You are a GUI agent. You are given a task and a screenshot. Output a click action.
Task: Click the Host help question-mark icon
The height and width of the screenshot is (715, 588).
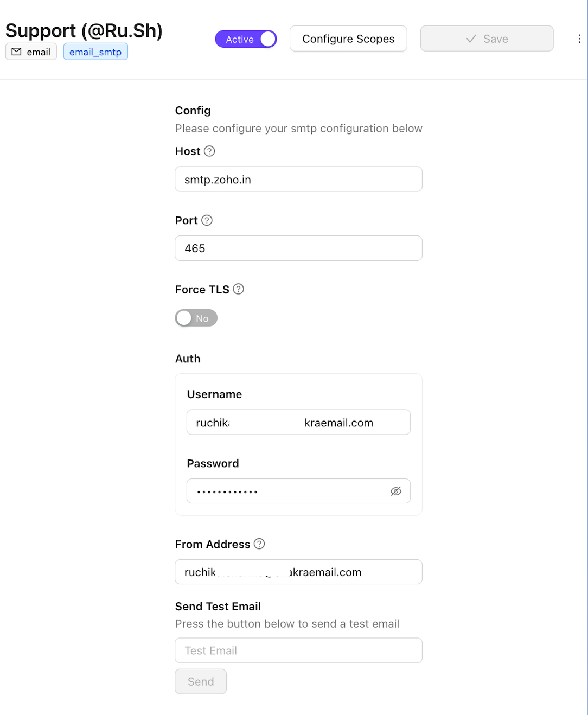209,151
